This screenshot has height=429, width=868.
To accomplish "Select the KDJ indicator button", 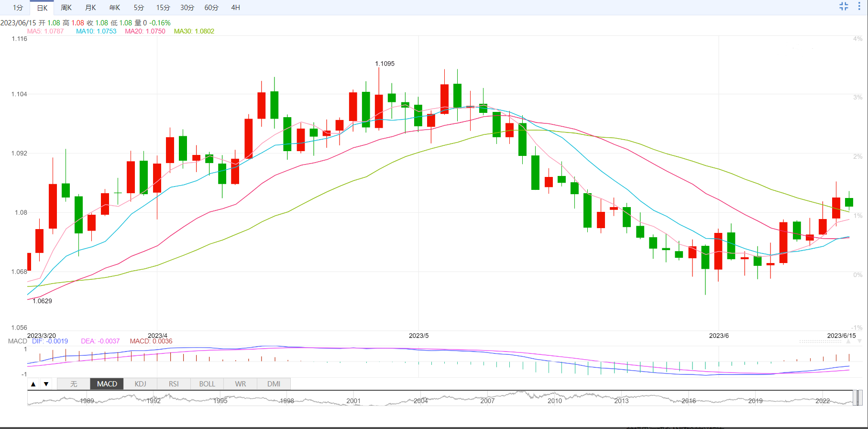I will [x=140, y=384].
